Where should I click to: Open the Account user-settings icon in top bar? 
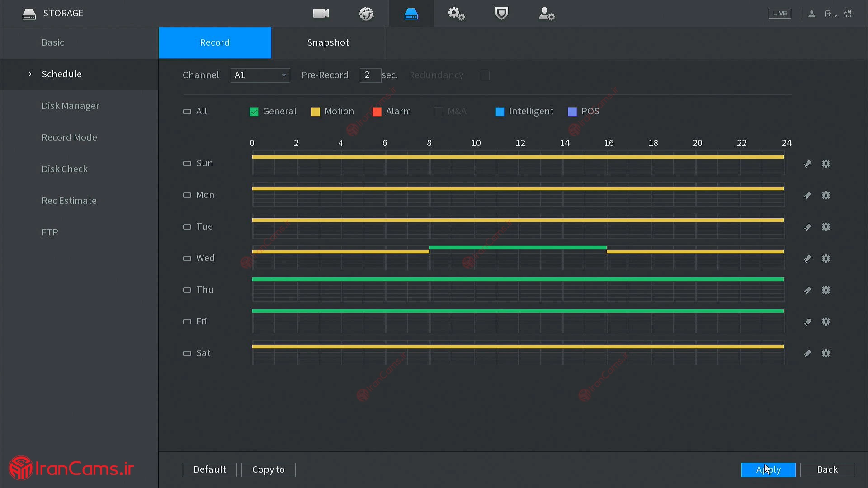coord(547,14)
